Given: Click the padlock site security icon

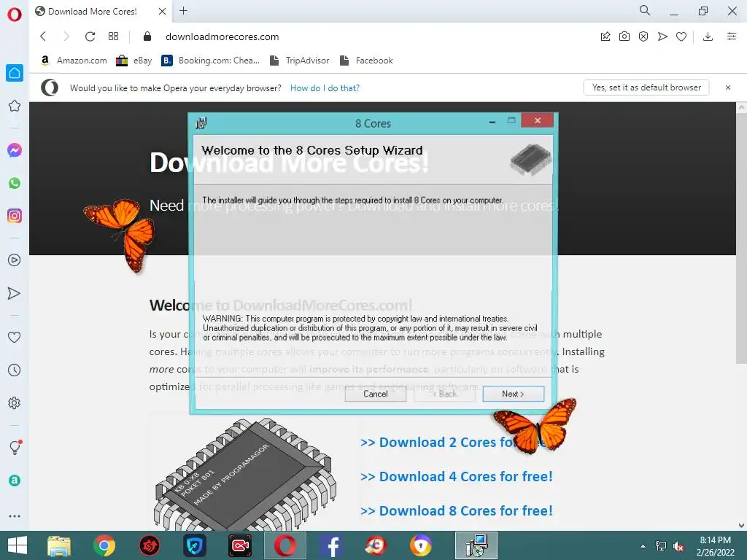Looking at the screenshot, I should 147,36.
